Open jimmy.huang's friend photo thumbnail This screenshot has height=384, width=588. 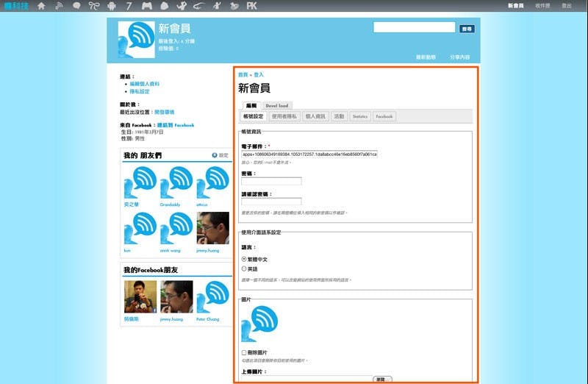[212, 228]
